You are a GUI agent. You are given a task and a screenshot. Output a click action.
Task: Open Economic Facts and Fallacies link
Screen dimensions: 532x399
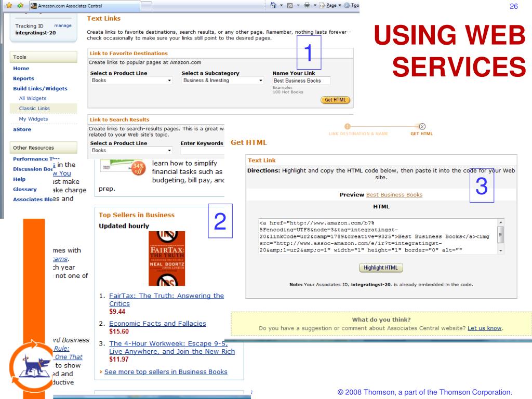coord(157,323)
